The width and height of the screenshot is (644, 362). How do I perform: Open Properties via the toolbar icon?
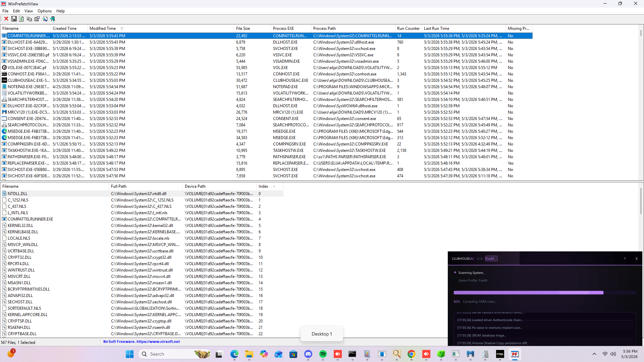(37, 19)
